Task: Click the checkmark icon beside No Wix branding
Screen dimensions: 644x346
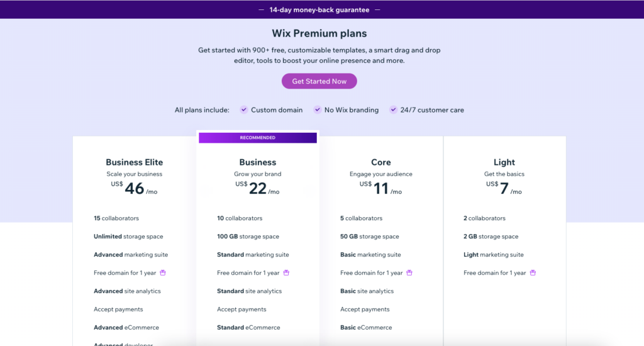Action: 317,109
